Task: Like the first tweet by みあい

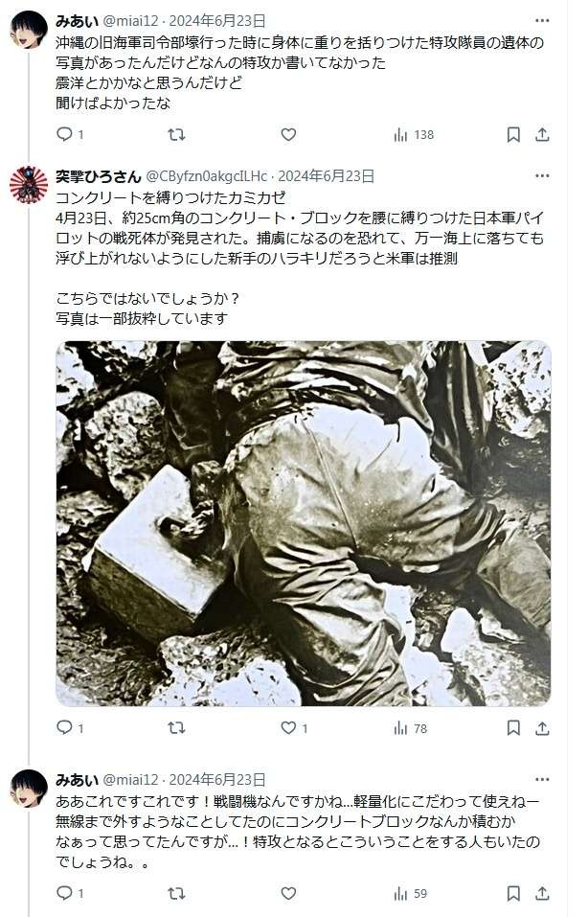Action: click(x=289, y=134)
